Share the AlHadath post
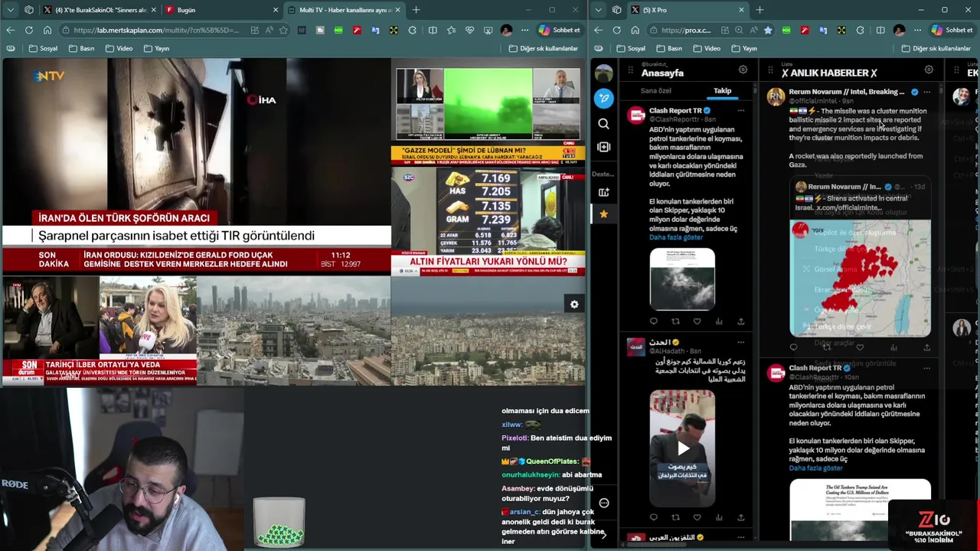Screen dimensions: 980x551 pyautogui.click(x=740, y=517)
